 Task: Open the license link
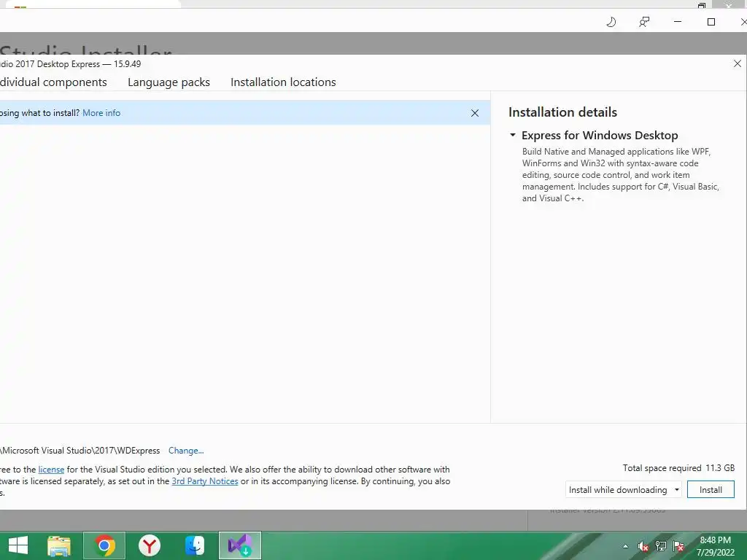pos(51,470)
